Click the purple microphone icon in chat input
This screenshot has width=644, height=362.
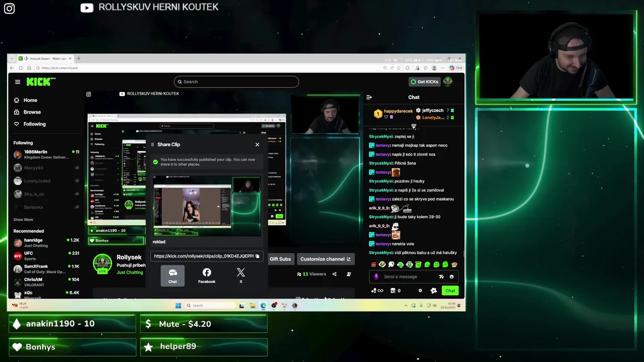point(376,277)
